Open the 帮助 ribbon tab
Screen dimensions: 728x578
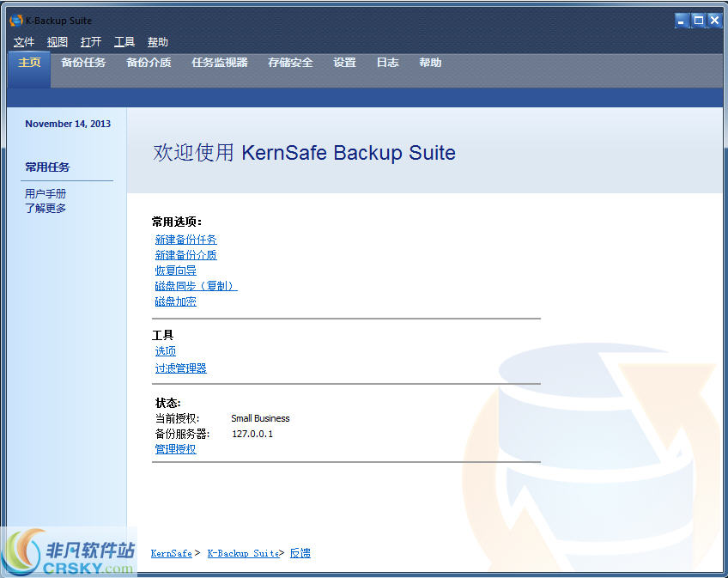pyautogui.click(x=430, y=63)
